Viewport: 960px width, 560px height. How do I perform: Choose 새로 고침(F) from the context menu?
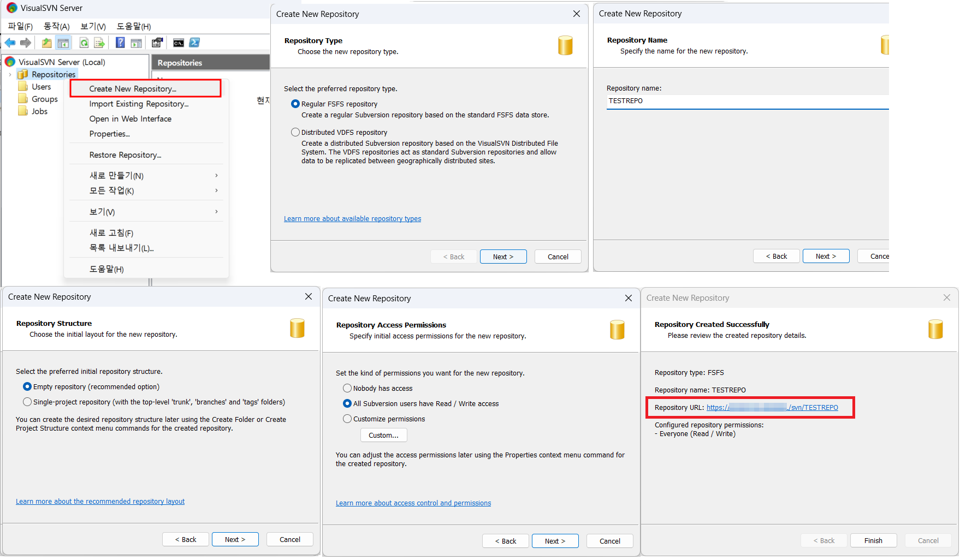tap(145, 233)
